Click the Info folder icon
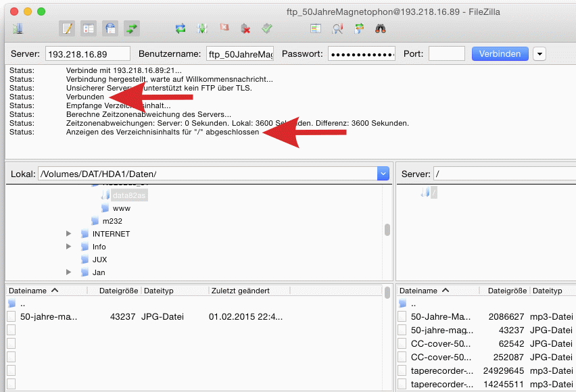This screenshot has height=392, width=576. [x=85, y=247]
